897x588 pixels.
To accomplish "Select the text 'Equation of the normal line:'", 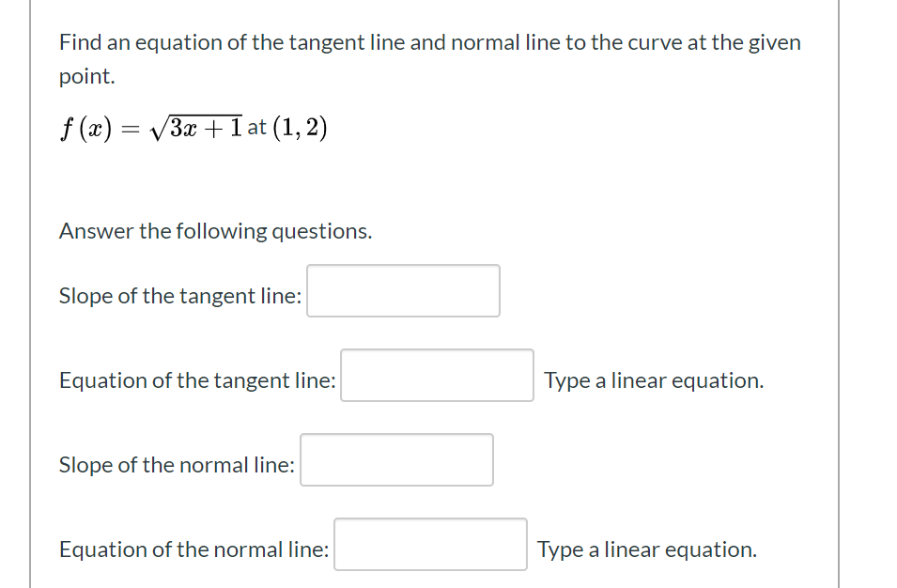I will click(193, 549).
